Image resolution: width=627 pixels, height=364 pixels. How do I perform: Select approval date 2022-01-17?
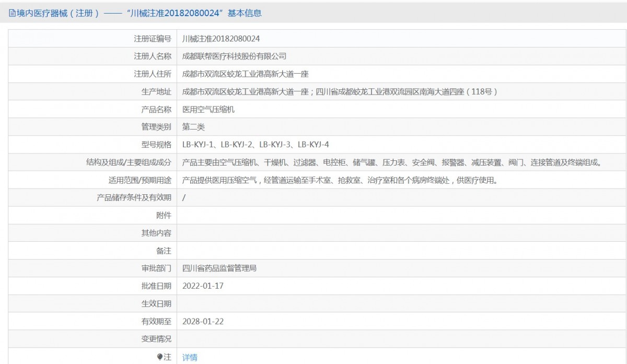[203, 286]
